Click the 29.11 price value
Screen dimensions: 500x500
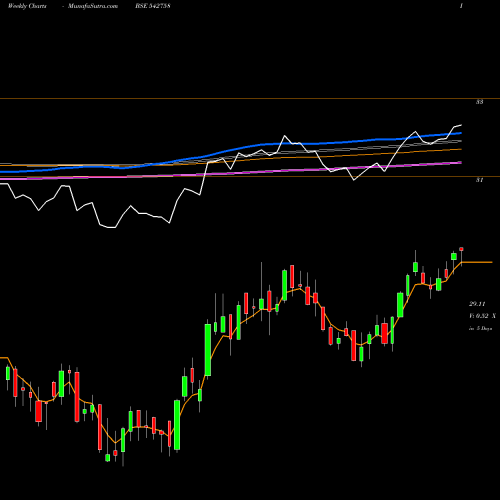477,304
